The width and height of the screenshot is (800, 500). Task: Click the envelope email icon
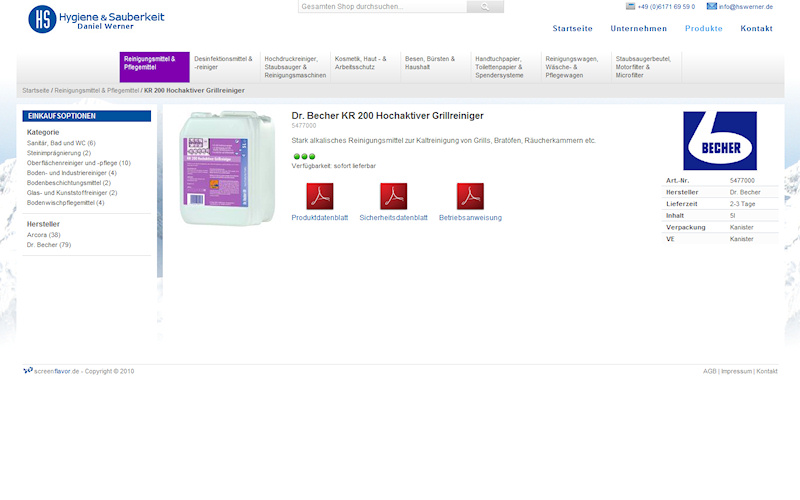(x=711, y=6)
